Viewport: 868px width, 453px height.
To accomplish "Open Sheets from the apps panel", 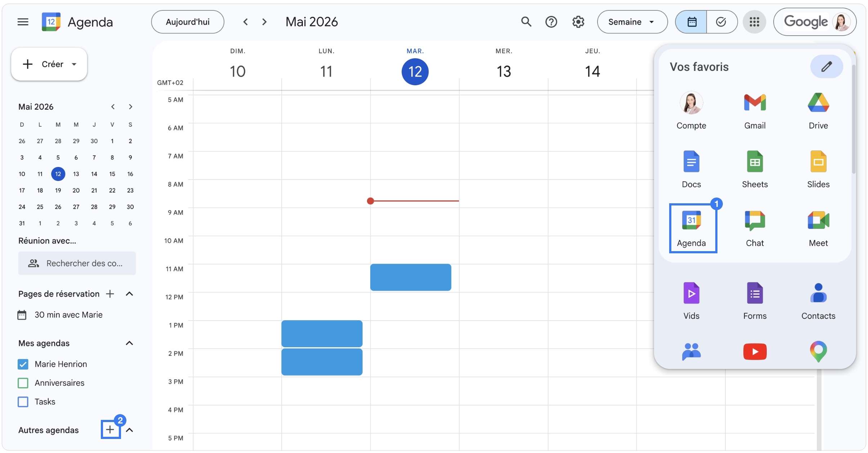I will point(755,169).
